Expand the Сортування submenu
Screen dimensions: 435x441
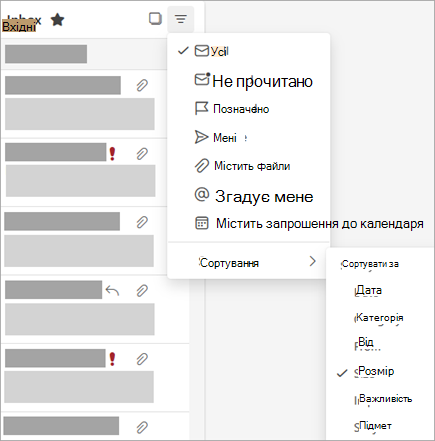[247, 263]
